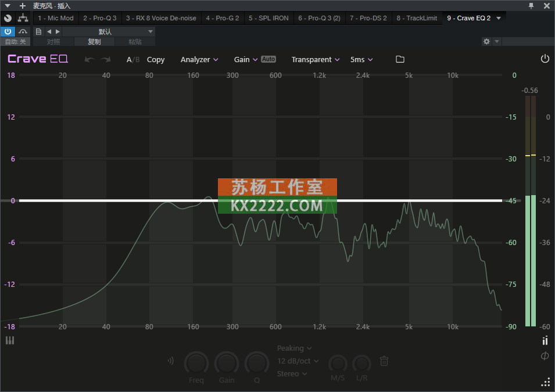Click the Freq knob
This screenshot has width=555, height=392.
coord(196,364)
